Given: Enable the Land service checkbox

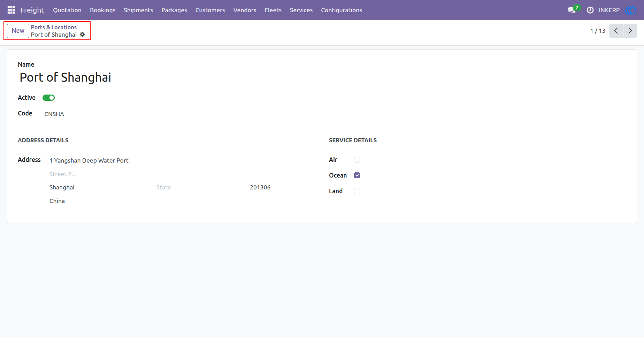Looking at the screenshot, I should pos(357,191).
